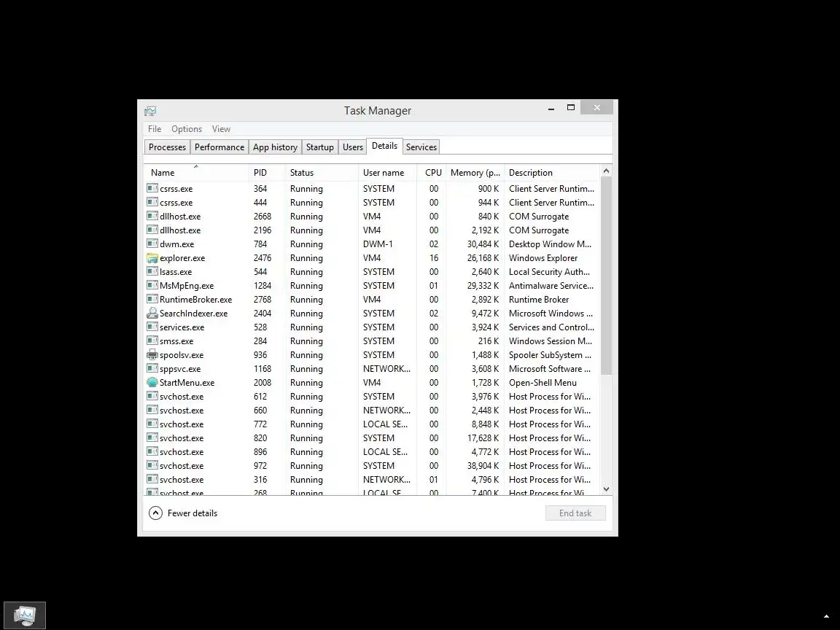Click the NETWORK user name of sppsvc.exe
The image size is (840, 630).
(386, 369)
